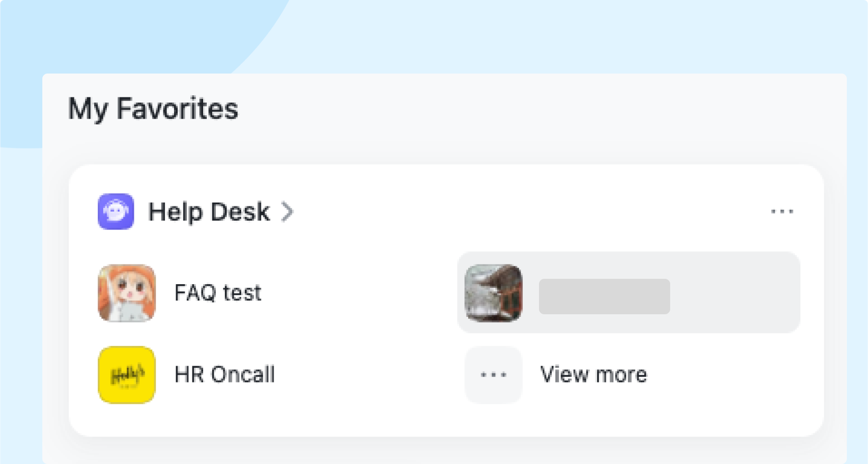The height and width of the screenshot is (464, 868).
Task: Click the three-dot icon inside the View more tile
Action: (x=492, y=375)
